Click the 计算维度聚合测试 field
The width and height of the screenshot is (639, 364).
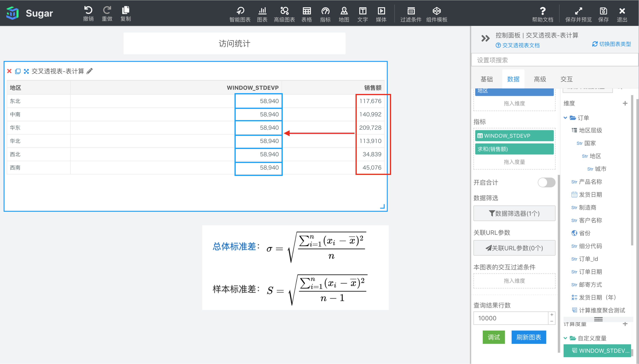598,311
